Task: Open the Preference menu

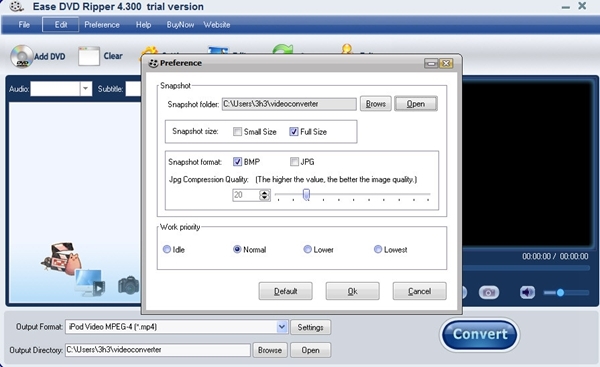Action: (102, 24)
